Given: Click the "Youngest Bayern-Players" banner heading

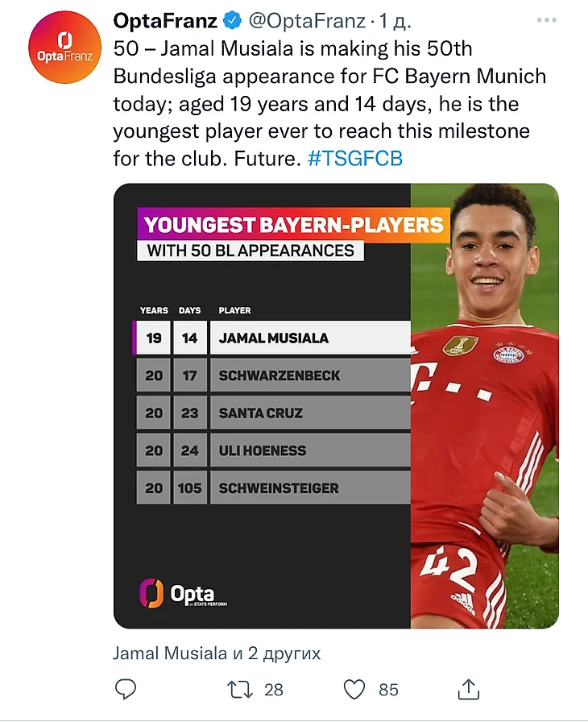Looking at the screenshot, I should pos(292,223).
